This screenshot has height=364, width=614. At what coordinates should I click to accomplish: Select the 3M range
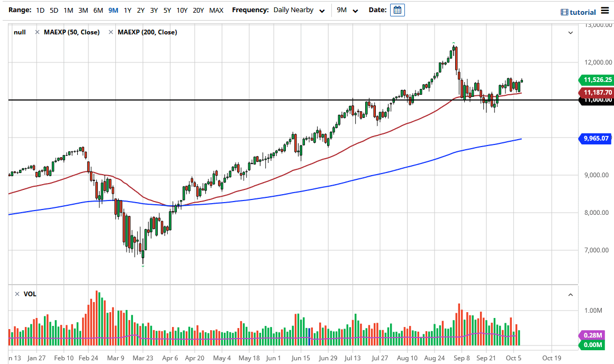pos(83,10)
